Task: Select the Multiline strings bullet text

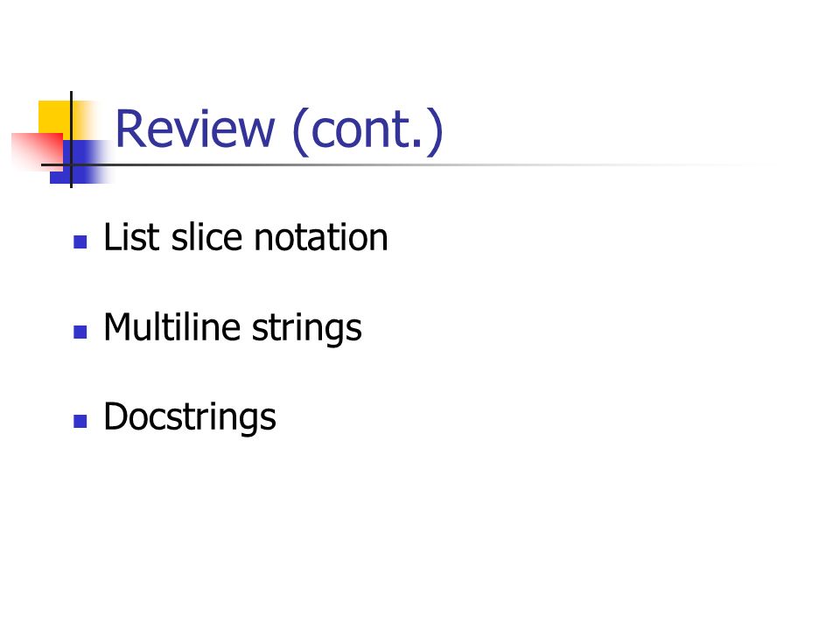Action: pyautogui.click(x=233, y=328)
